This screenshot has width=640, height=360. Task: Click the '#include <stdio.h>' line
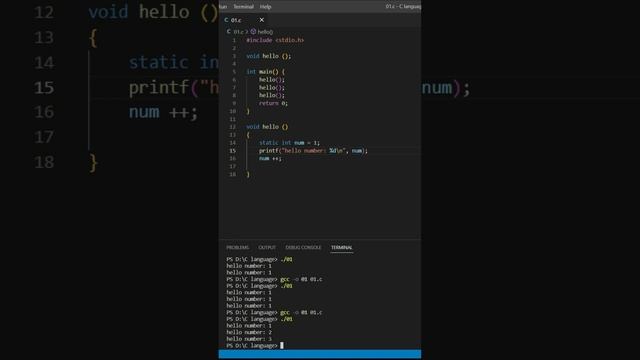[275, 40]
